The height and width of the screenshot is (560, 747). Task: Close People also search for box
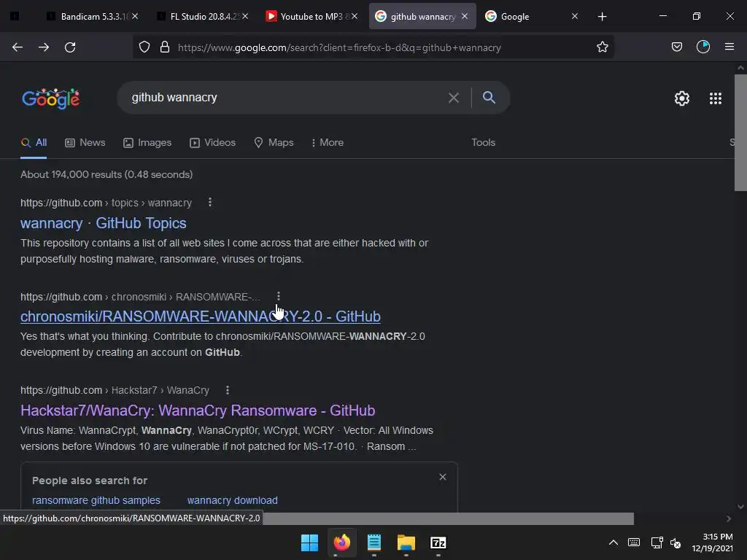(443, 477)
